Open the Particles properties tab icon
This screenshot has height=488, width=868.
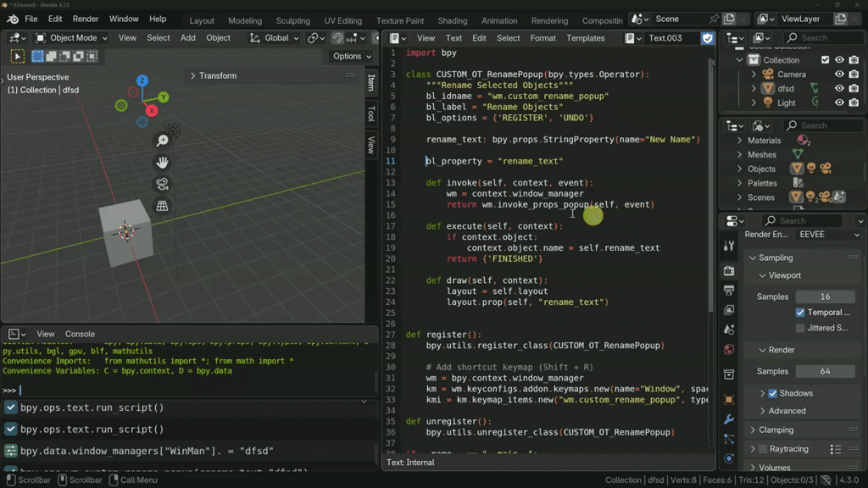click(729, 440)
